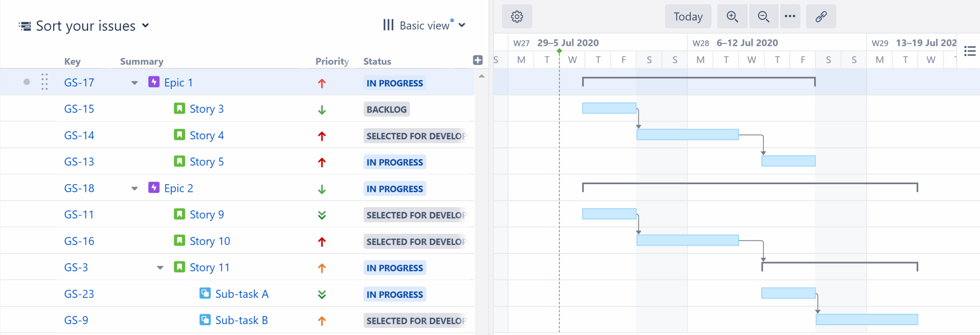This screenshot has width=980, height=335.
Task: Grab the drag handle on the GS-17 row
Action: coord(44,82)
